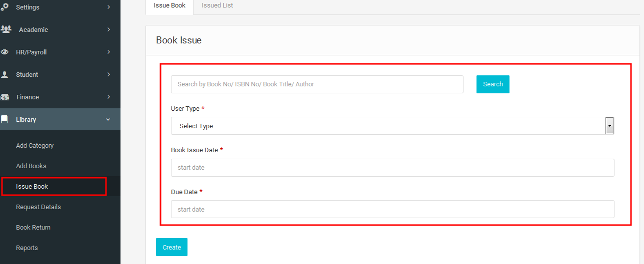The width and height of the screenshot is (644, 264).
Task: Click the Book Issue Date field
Action: [392, 168]
